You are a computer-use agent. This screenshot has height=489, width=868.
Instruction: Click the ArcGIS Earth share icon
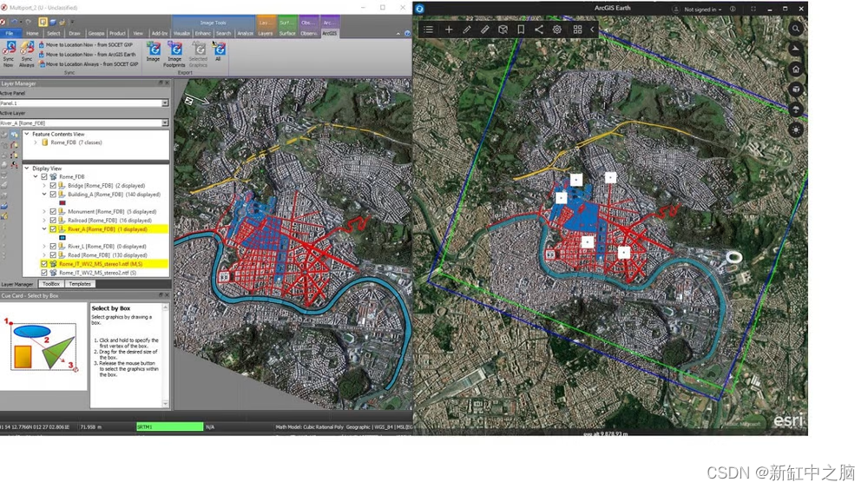(x=539, y=30)
